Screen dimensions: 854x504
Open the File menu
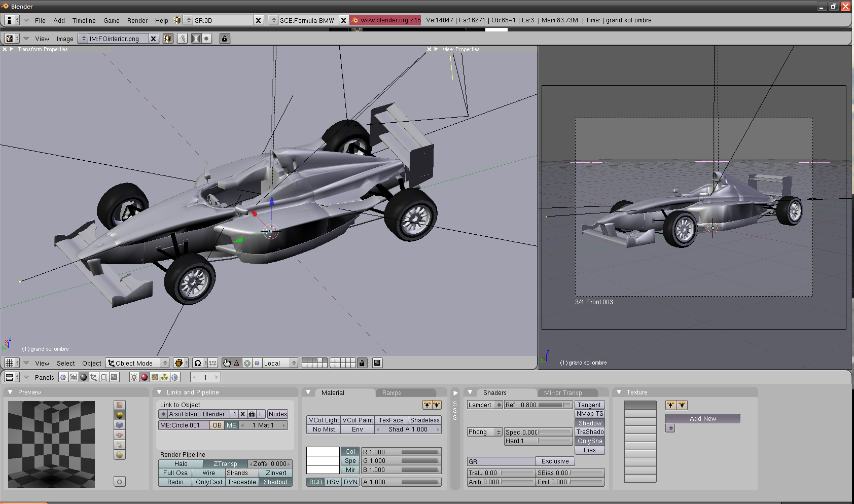(40, 21)
